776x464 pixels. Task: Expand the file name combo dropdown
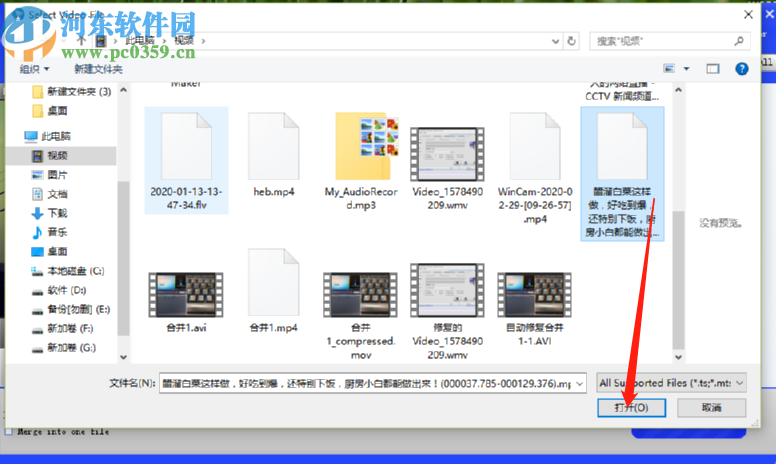coord(580,383)
